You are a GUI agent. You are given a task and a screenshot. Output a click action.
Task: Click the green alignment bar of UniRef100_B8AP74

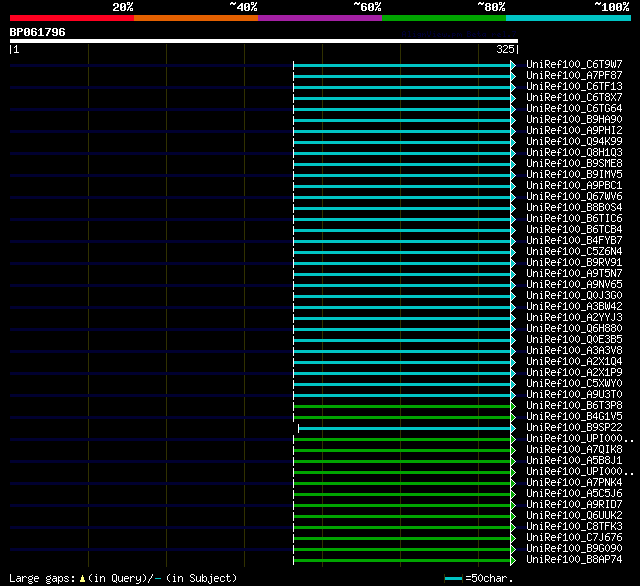(402, 561)
